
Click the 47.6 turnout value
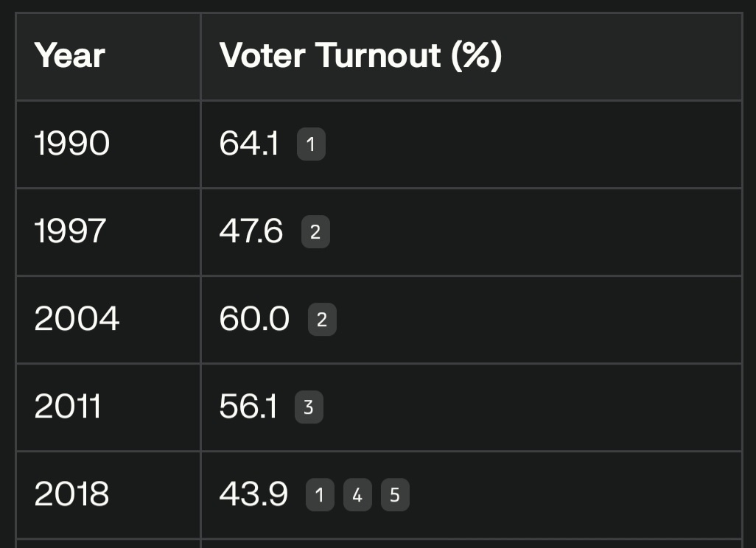251,231
